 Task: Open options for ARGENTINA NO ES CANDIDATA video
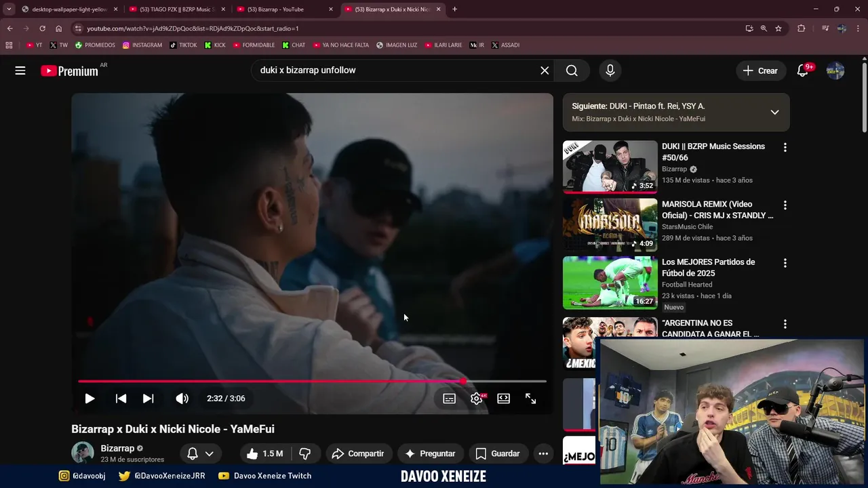click(x=785, y=324)
